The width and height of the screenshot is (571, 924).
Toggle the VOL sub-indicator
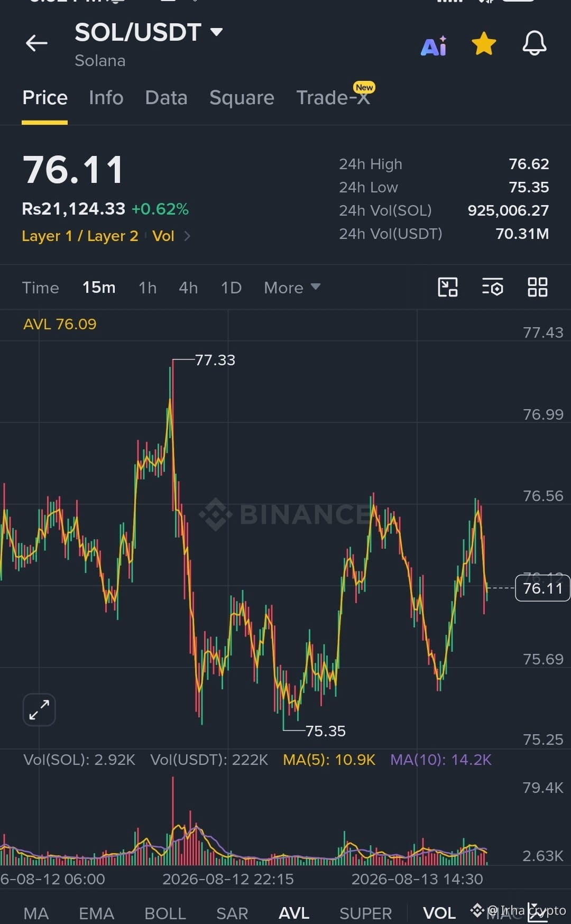[439, 913]
